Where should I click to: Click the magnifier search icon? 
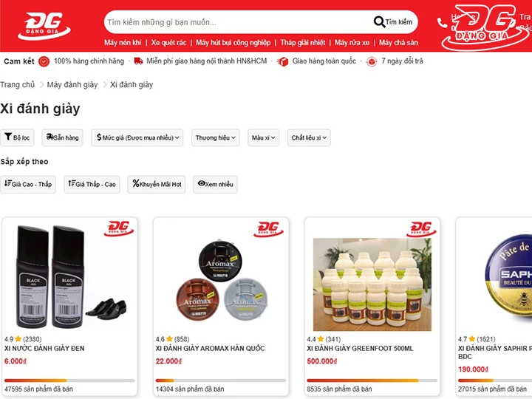point(379,22)
